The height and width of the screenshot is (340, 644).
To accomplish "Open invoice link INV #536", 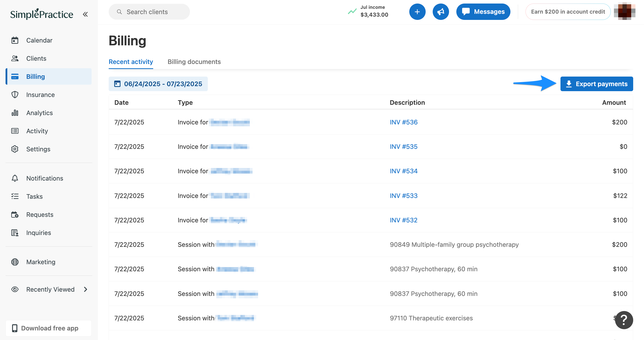I will click(x=404, y=122).
